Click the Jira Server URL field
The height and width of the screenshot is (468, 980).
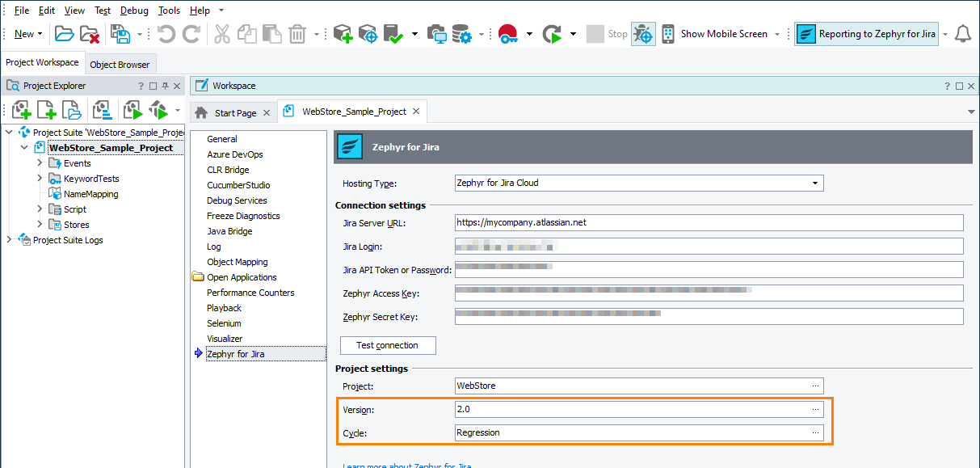709,222
